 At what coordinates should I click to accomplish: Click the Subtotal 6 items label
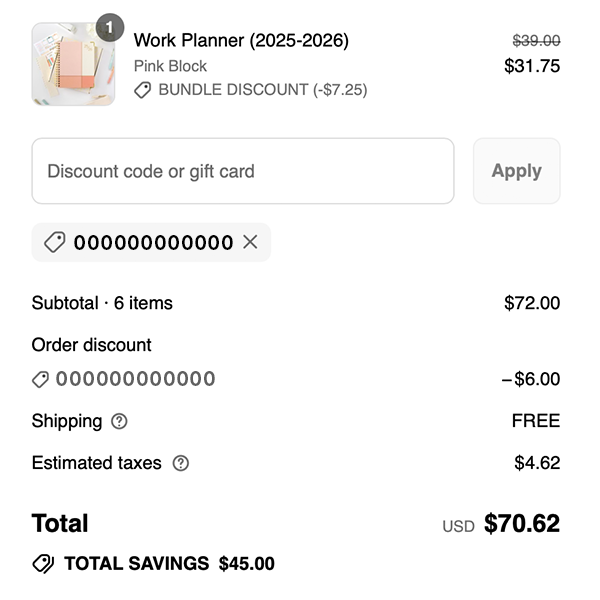(102, 303)
